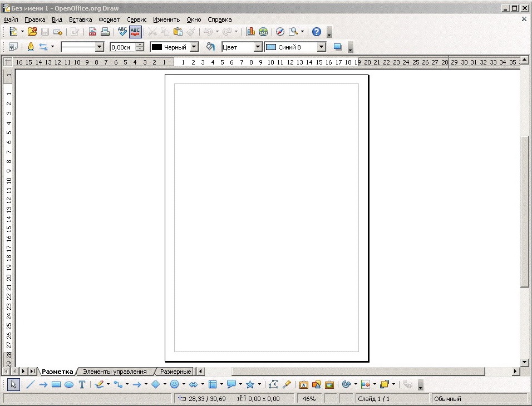Open the arrow style selector
The width and height of the screenshot is (532, 406).
click(x=43, y=47)
